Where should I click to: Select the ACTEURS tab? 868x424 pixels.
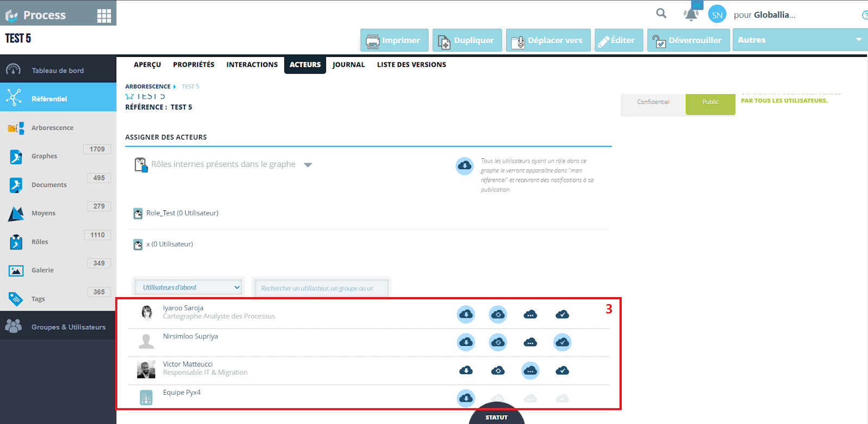(305, 65)
